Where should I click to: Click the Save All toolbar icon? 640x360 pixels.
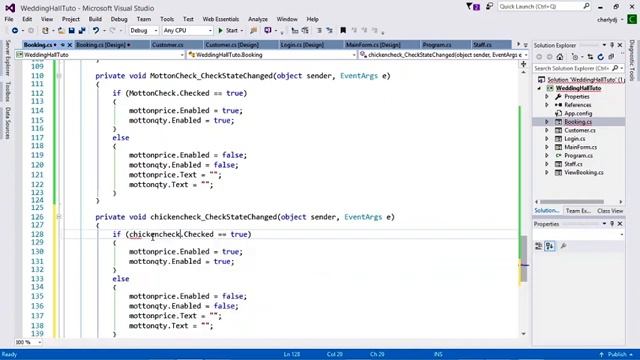82,31
